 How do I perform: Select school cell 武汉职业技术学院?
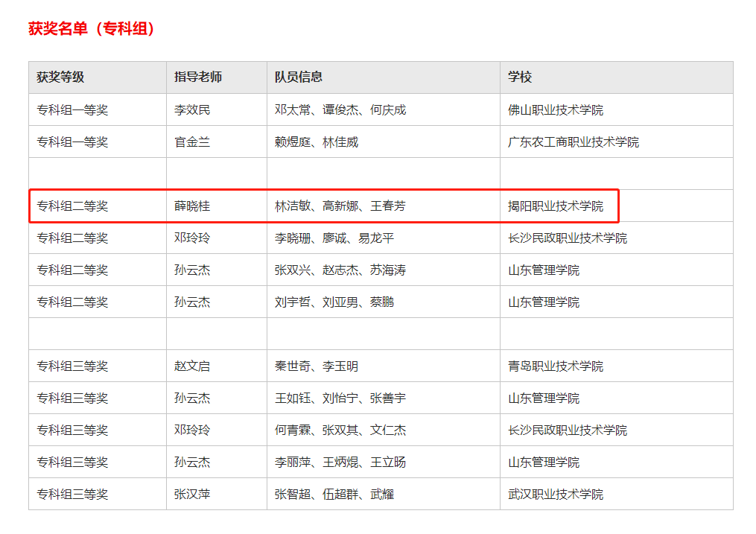[x=556, y=495]
